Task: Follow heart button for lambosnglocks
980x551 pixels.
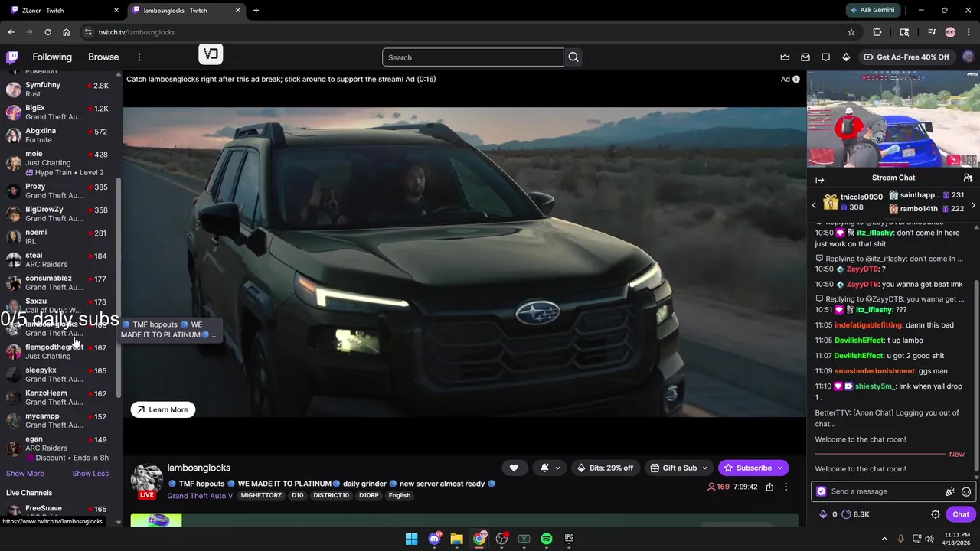Action: (x=514, y=468)
